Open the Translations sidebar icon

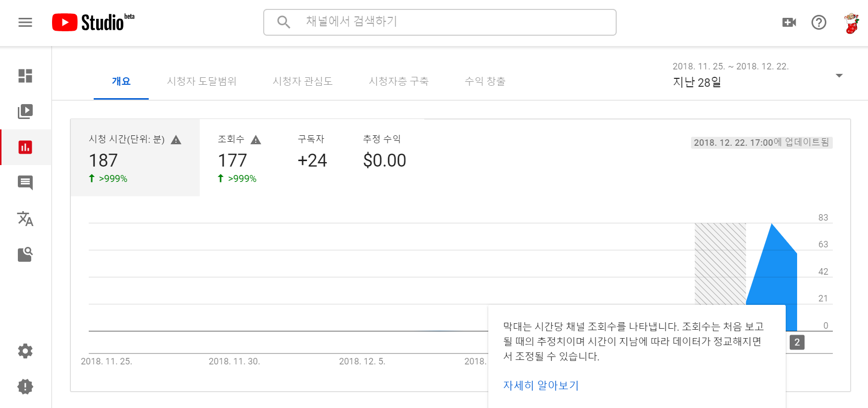(25, 219)
